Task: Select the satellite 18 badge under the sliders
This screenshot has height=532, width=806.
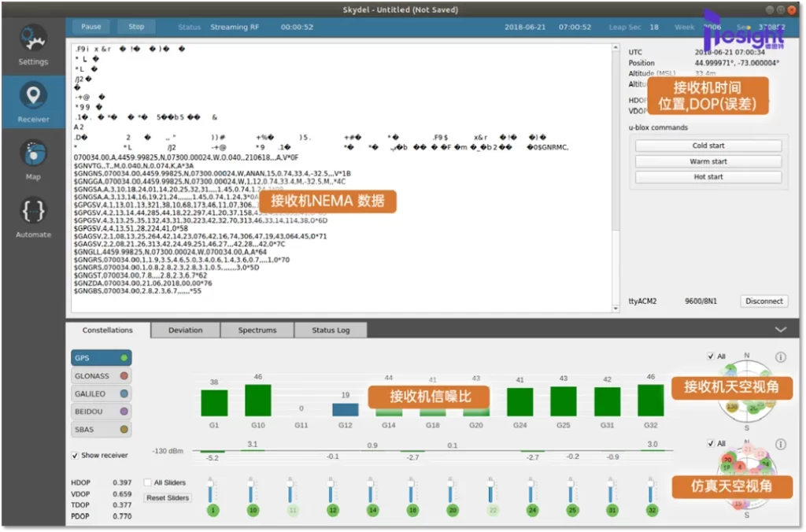Action: [412, 510]
